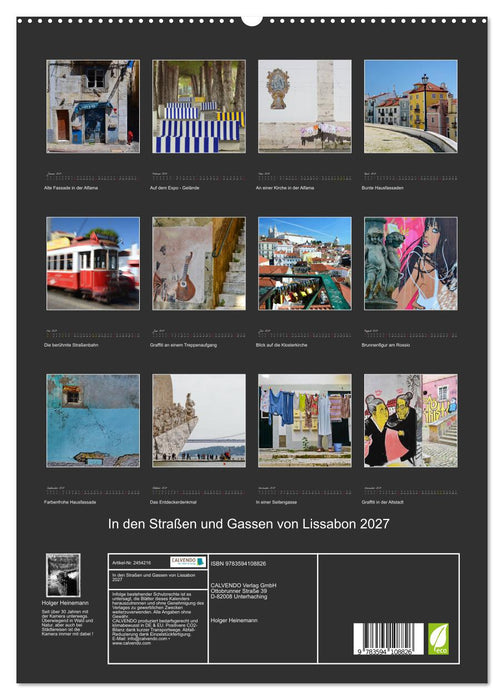
Task: Open the Alfama church wall photo
Action: [304, 106]
